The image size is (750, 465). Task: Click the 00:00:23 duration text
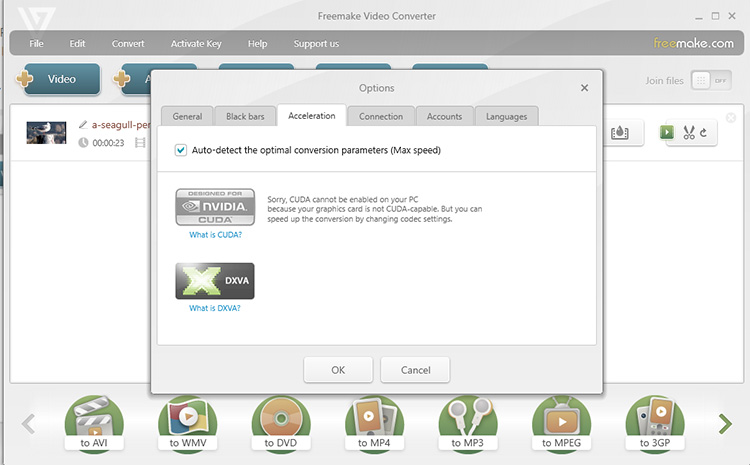coord(108,143)
